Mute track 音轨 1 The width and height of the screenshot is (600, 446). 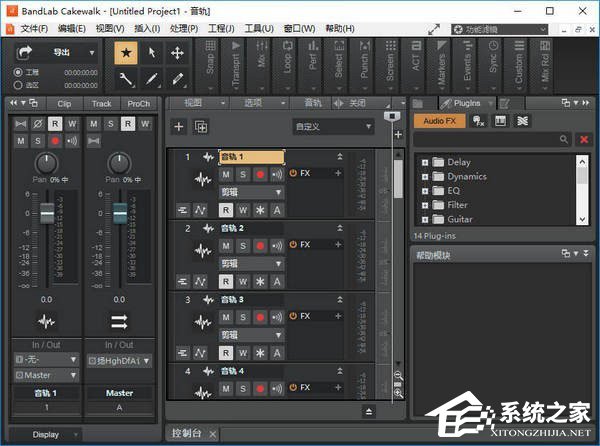click(226, 174)
